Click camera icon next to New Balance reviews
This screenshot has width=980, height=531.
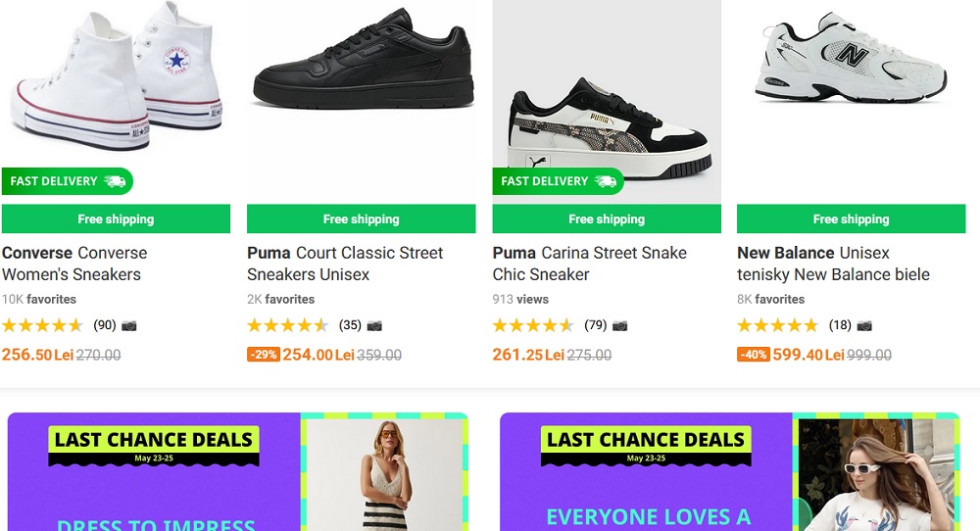point(864,325)
